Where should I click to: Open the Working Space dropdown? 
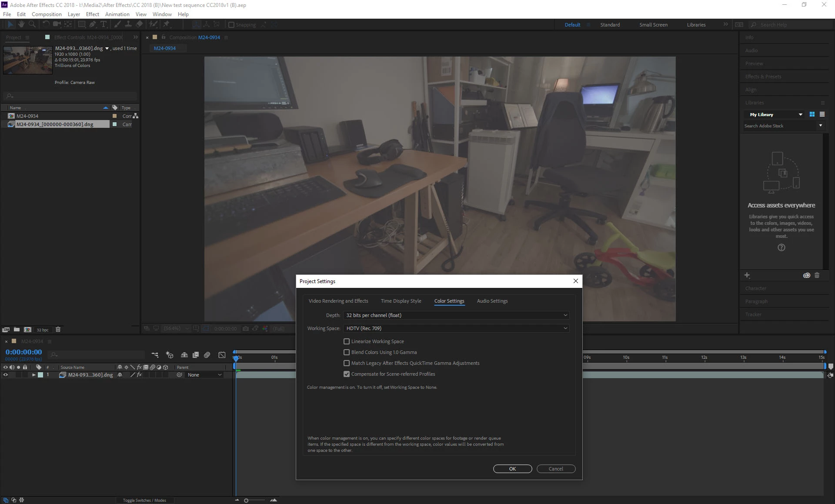pyautogui.click(x=456, y=328)
